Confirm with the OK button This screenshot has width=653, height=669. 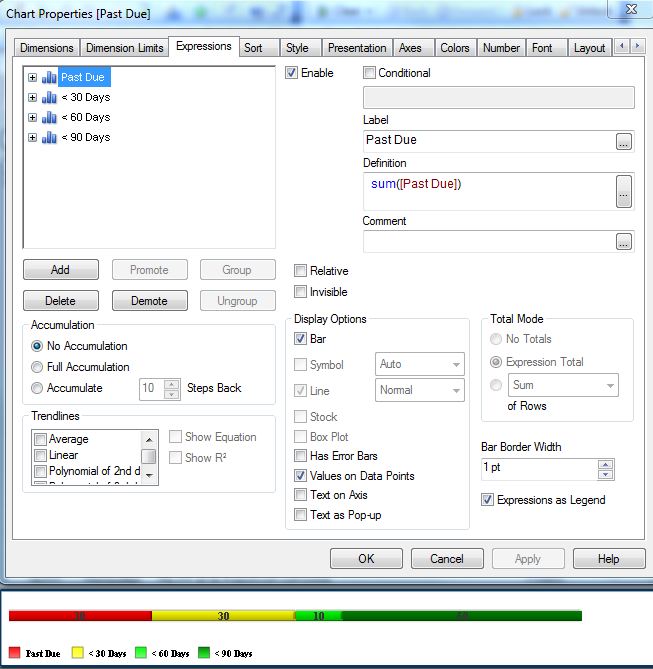coord(366,559)
